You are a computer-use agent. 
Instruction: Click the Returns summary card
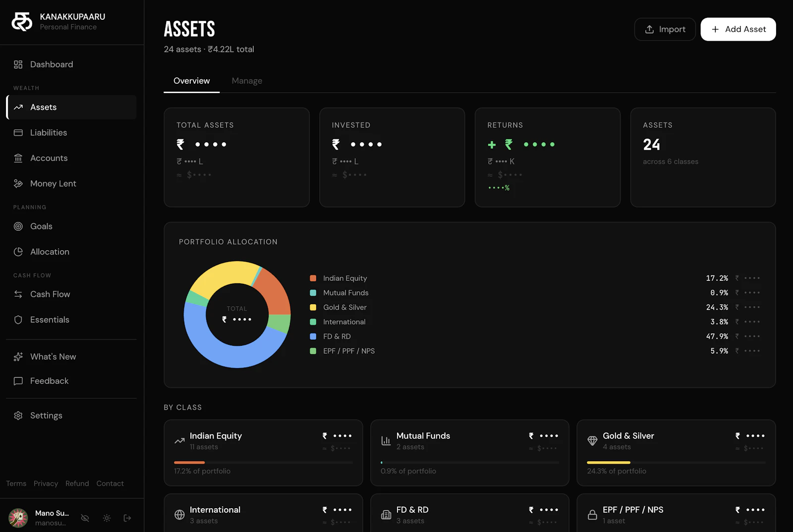click(548, 158)
